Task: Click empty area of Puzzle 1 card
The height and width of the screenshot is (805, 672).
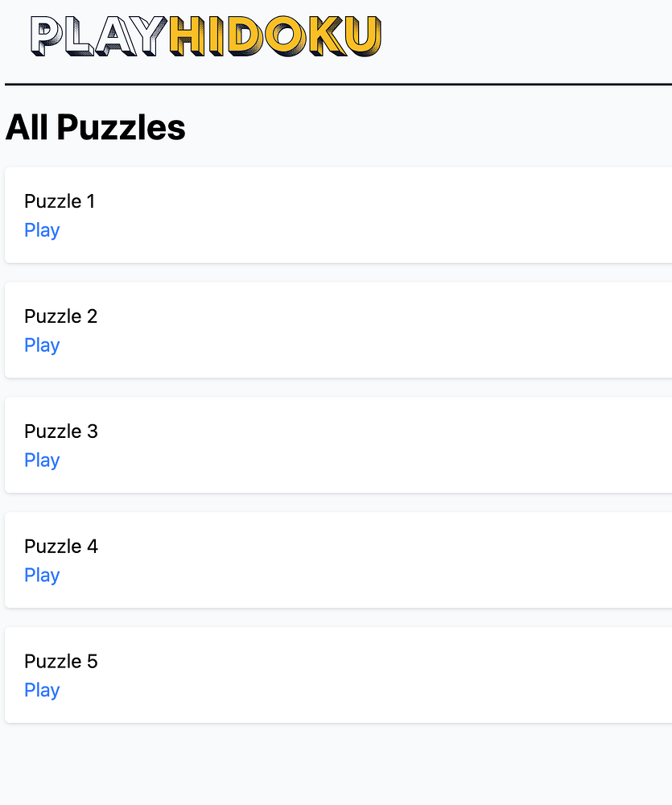Action: [x=402, y=215]
